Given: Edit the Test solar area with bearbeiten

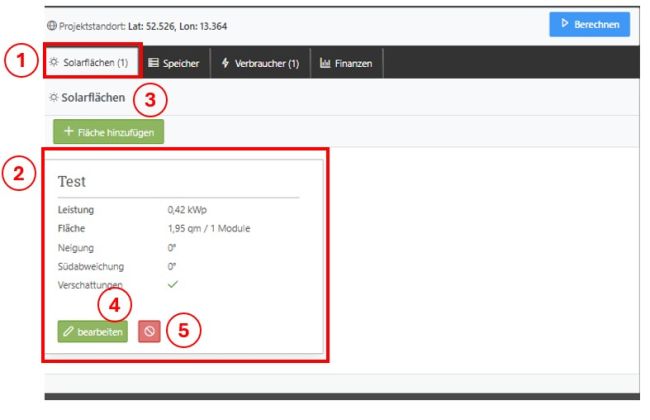Looking at the screenshot, I should tap(92, 331).
